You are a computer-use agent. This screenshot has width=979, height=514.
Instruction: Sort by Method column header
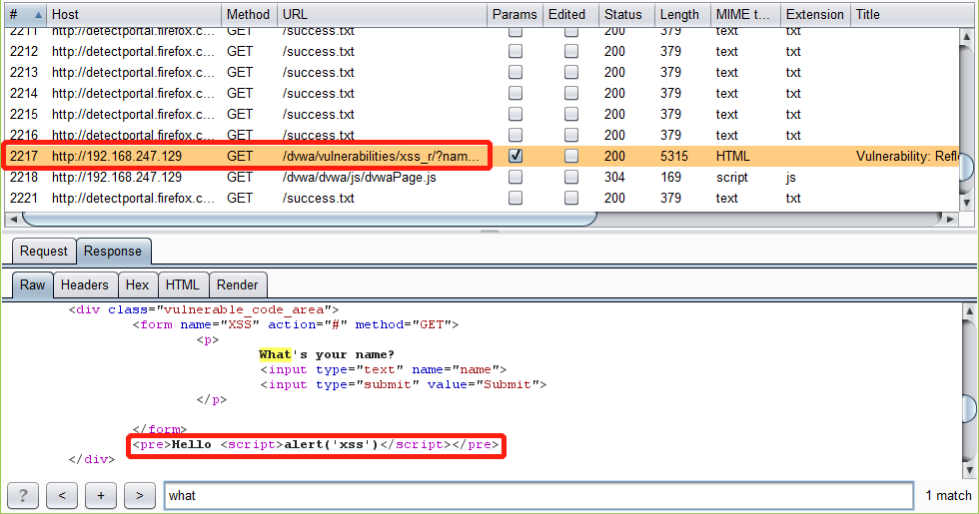(x=249, y=14)
